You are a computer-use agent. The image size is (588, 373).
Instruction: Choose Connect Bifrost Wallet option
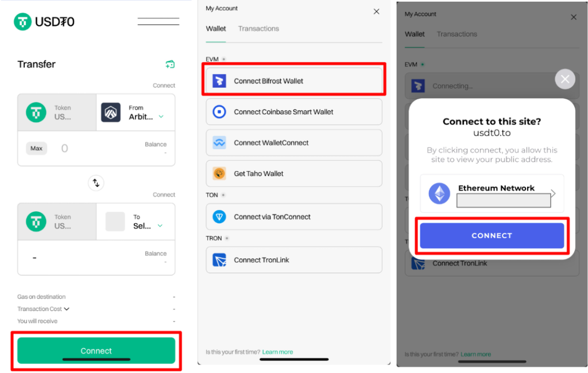[x=294, y=81]
